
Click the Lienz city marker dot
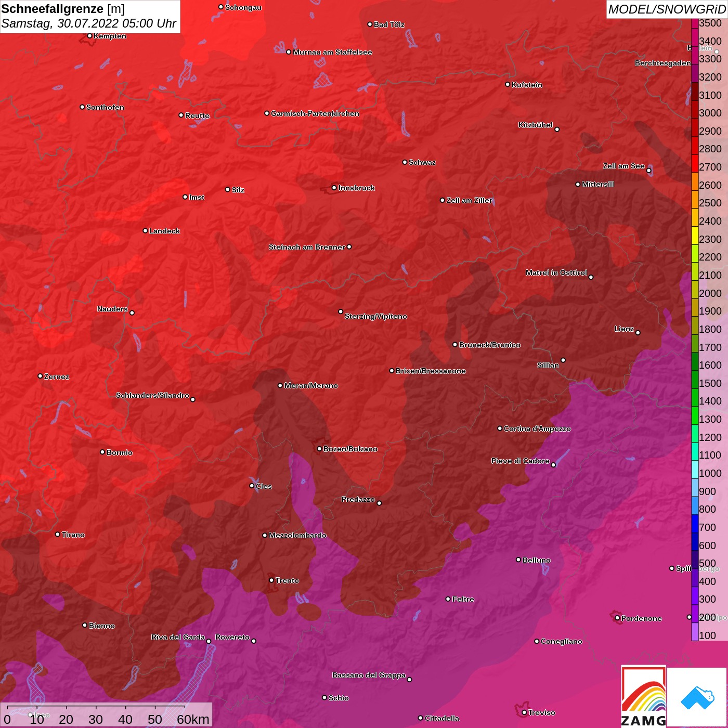tap(638, 333)
